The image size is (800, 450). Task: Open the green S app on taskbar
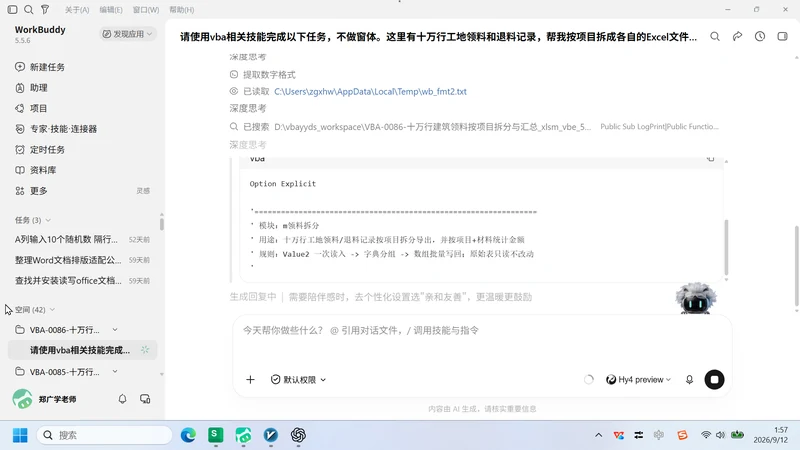215,435
